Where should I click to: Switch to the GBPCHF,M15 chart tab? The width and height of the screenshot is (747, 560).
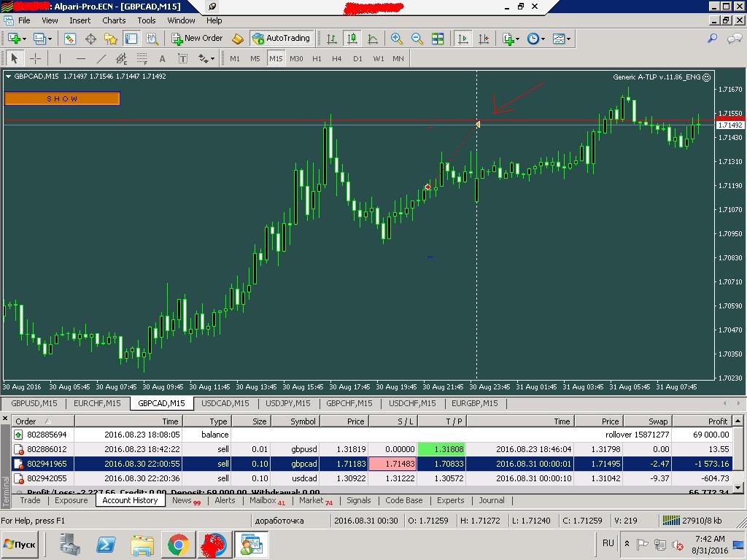click(349, 403)
